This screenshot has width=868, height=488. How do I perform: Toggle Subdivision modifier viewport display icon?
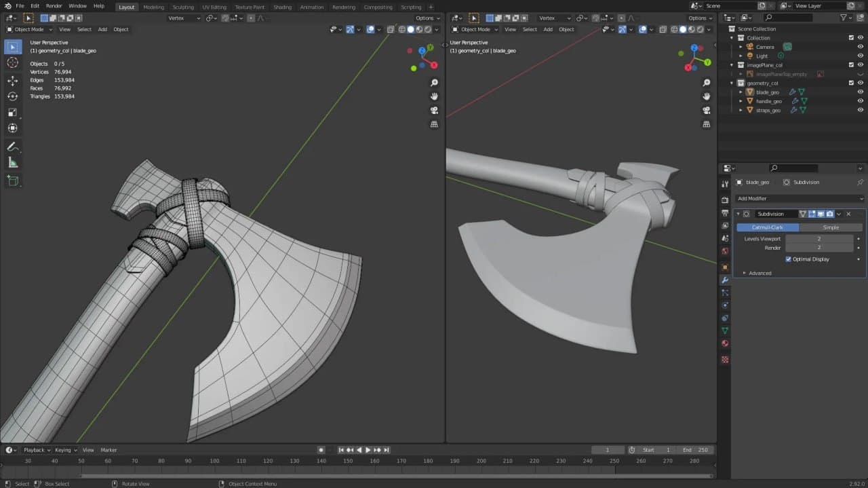(x=821, y=214)
